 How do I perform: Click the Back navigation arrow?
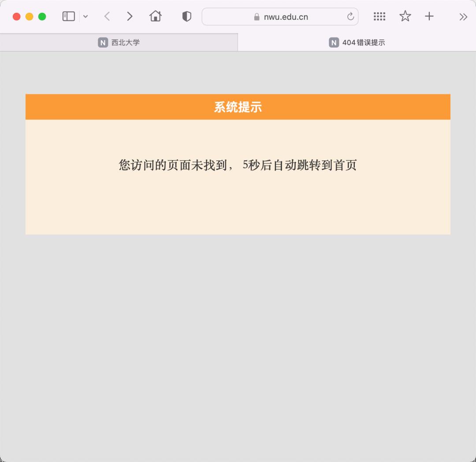click(107, 16)
